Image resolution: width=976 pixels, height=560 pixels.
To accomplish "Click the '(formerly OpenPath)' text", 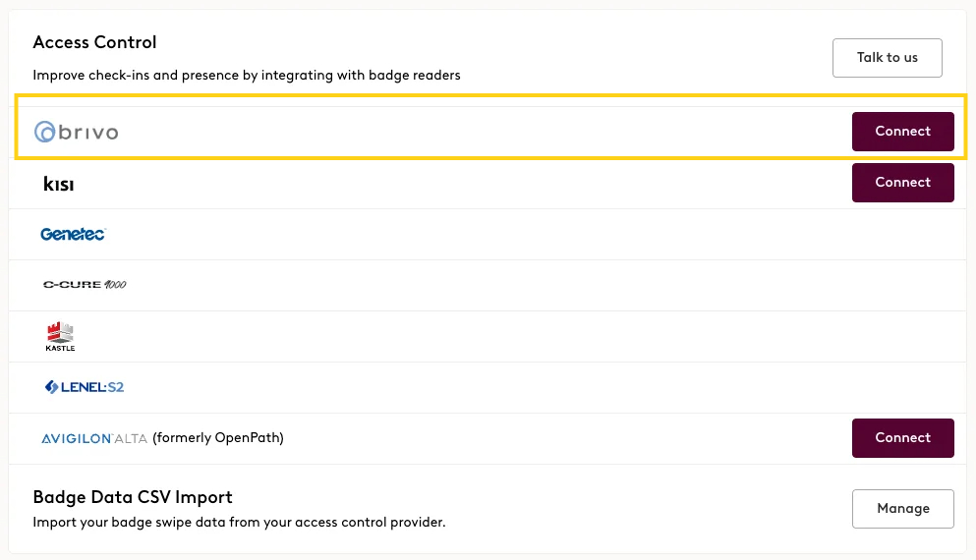I will pyautogui.click(x=218, y=438).
